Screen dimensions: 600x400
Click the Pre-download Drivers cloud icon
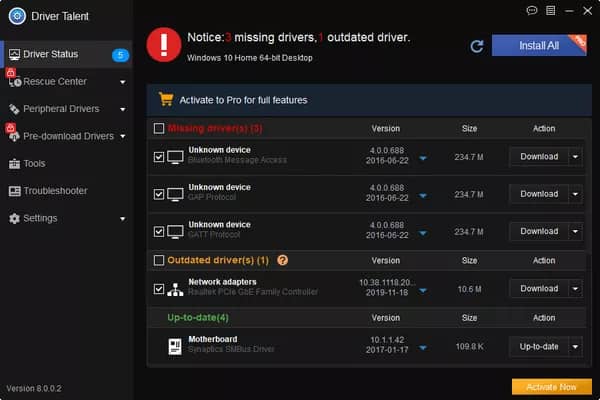15,137
